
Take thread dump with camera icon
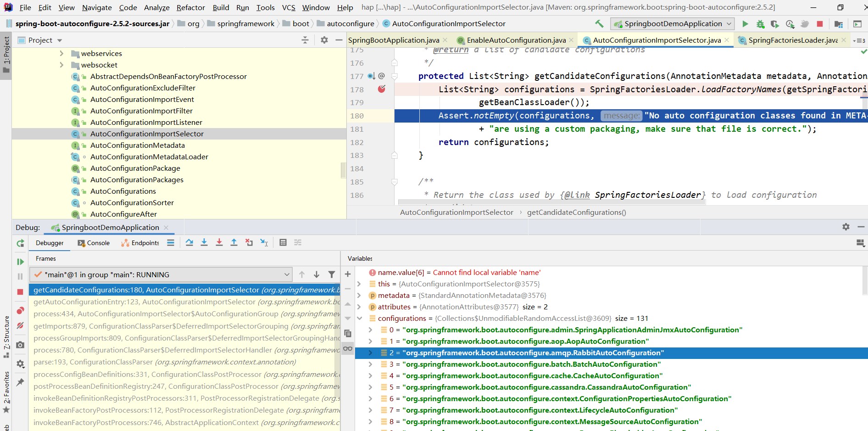pos(20,345)
